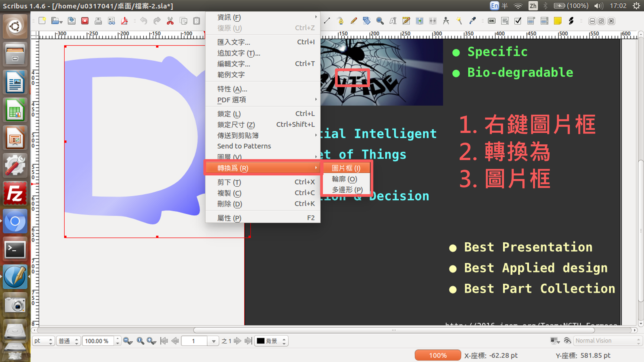Select the Measurements compass tool
The width and height of the screenshot is (644, 362).
pyautogui.click(x=446, y=21)
